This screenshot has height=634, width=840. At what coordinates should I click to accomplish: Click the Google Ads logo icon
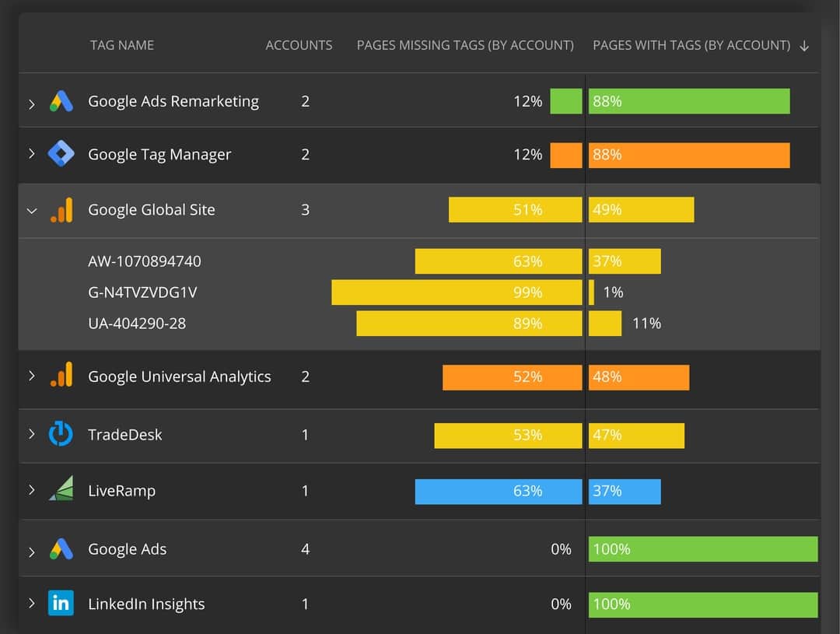(61, 548)
